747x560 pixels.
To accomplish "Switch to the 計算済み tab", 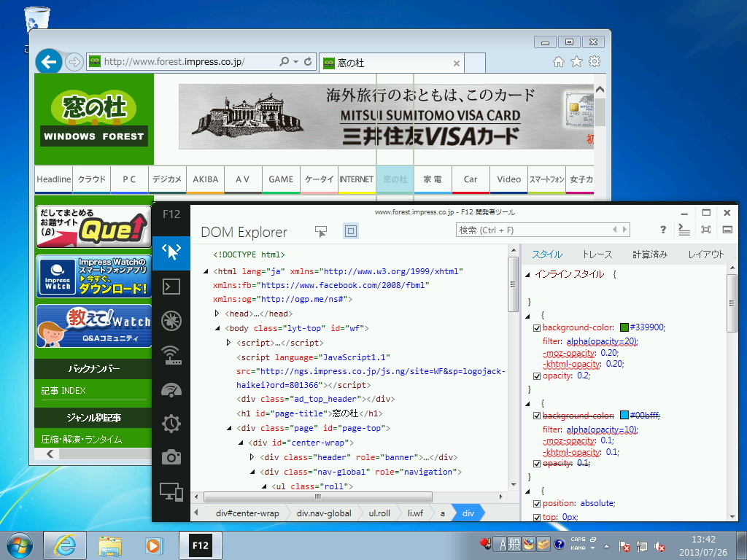I will pyautogui.click(x=650, y=254).
